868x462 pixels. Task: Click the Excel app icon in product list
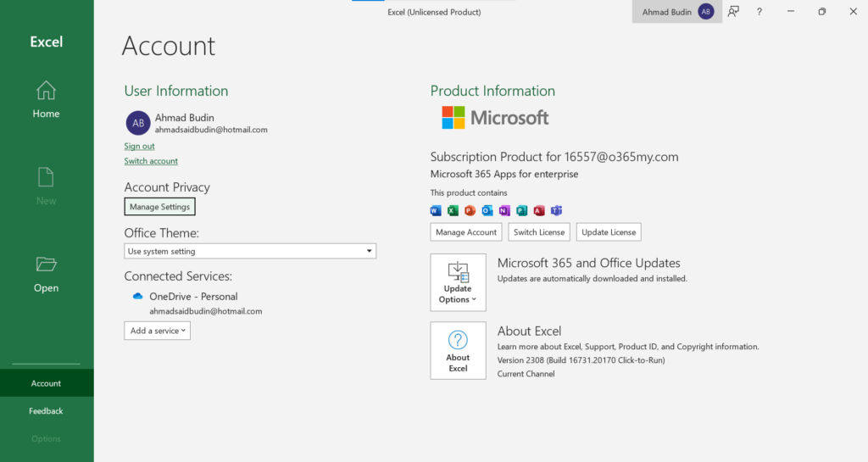point(453,210)
